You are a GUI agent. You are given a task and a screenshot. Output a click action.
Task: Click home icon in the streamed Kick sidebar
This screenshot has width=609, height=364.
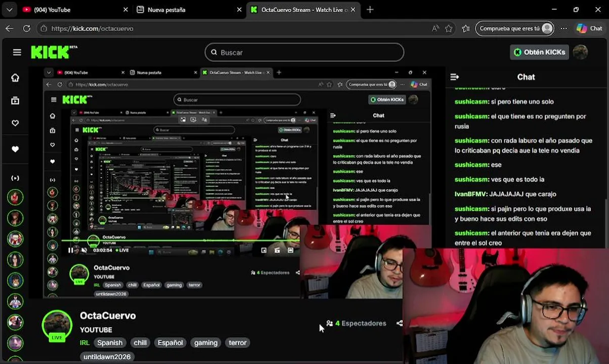53,116
